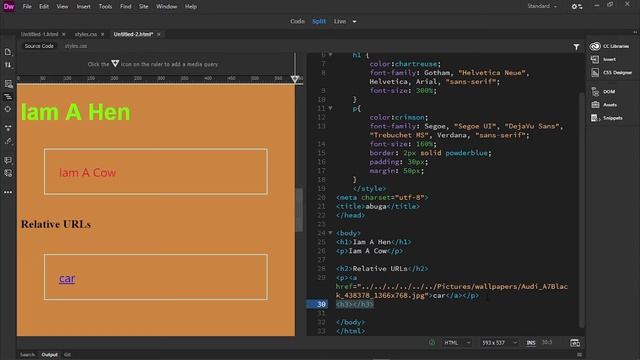Click the code view vertical scrollbar

582,209
